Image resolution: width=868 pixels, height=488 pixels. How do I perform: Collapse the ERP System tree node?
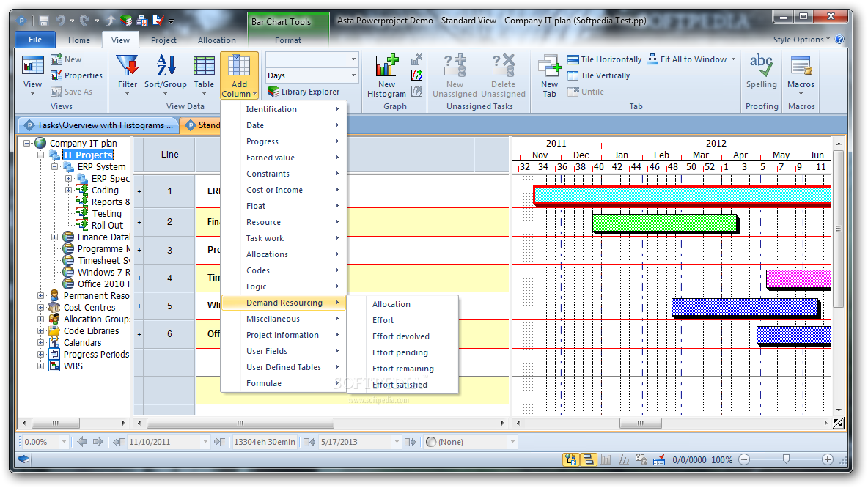pos(54,166)
